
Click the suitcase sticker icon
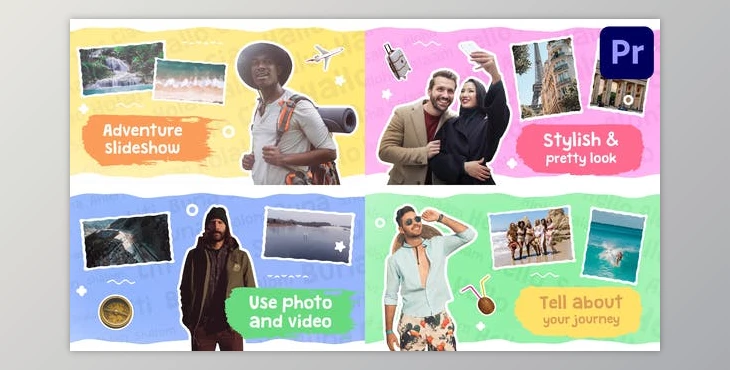point(397,61)
